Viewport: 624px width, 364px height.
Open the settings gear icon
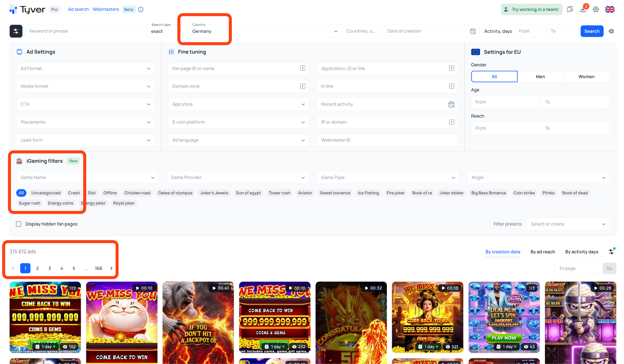pyautogui.click(x=596, y=9)
